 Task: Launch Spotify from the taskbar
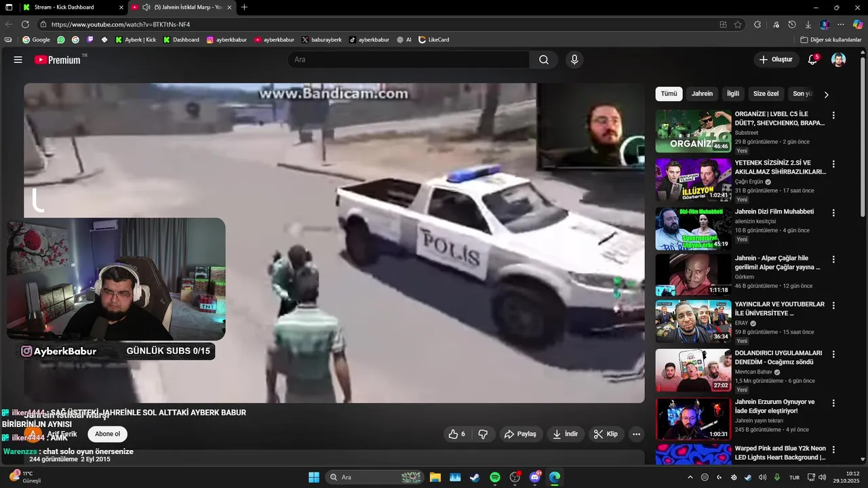pyautogui.click(x=495, y=477)
